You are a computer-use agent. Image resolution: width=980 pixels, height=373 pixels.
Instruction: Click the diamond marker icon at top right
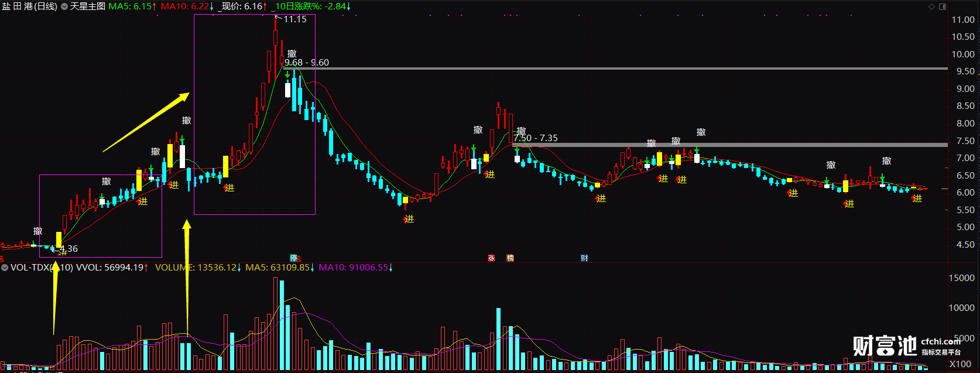[931, 6]
